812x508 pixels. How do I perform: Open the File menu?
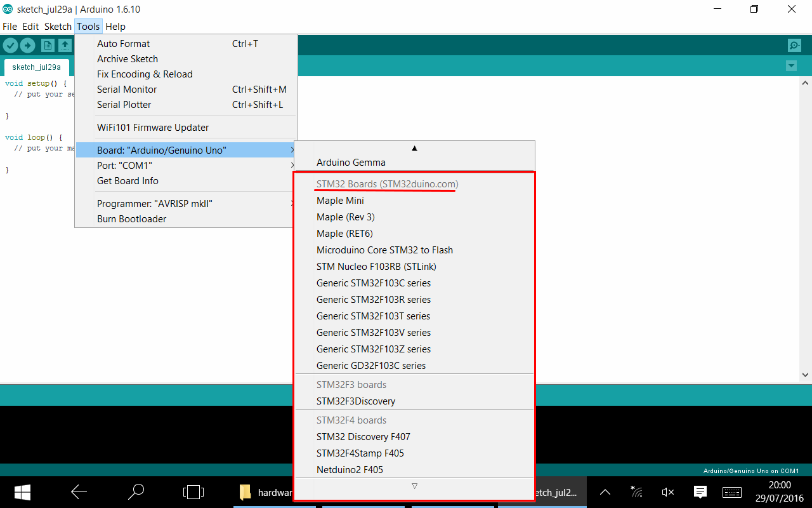coord(10,27)
